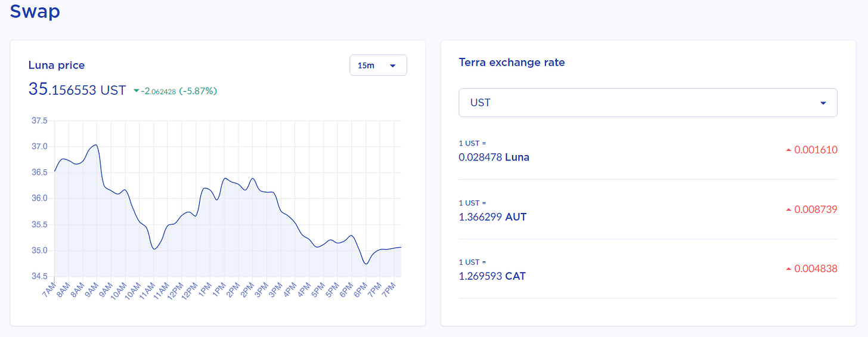
Task: Click the chart peak near 9AM
Action: tap(95, 145)
